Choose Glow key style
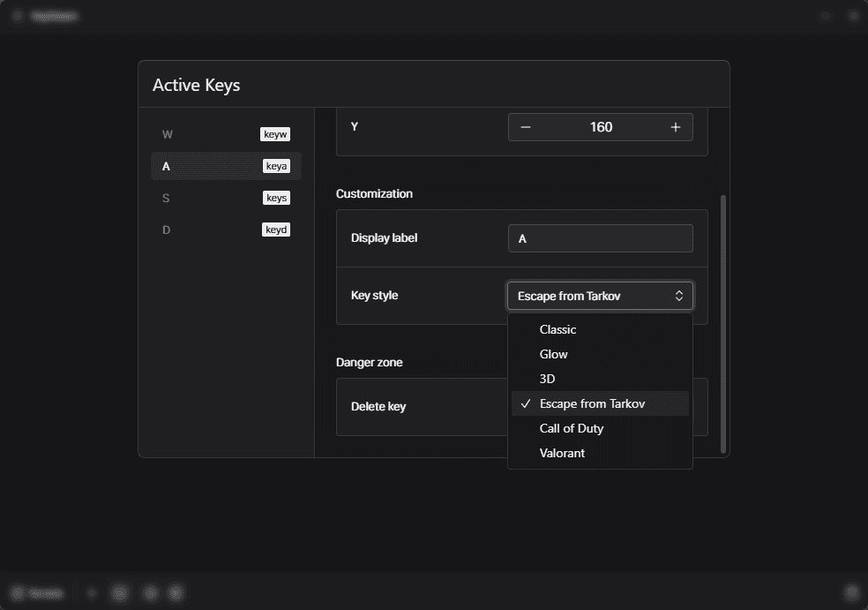This screenshot has height=610, width=868. point(553,354)
